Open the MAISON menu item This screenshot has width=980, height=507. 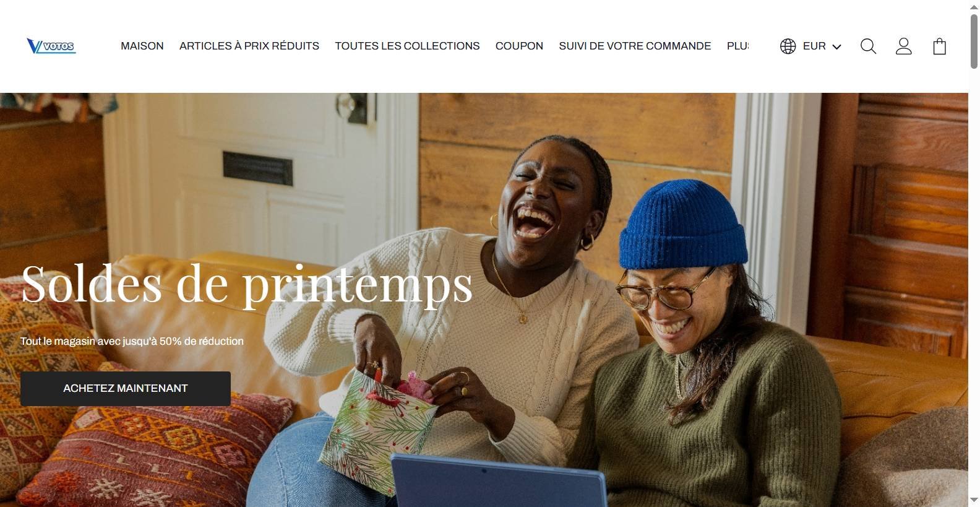click(x=142, y=46)
